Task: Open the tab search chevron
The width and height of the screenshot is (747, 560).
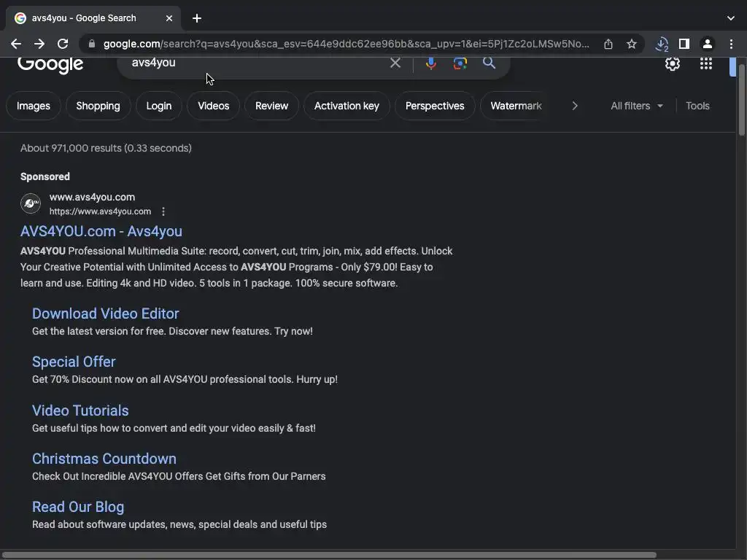Action: coord(731,18)
